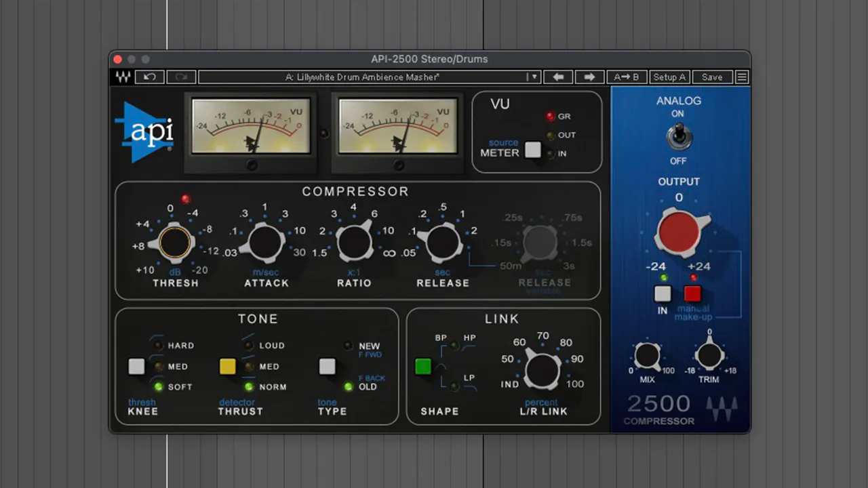Copy settings with A→B button

626,77
